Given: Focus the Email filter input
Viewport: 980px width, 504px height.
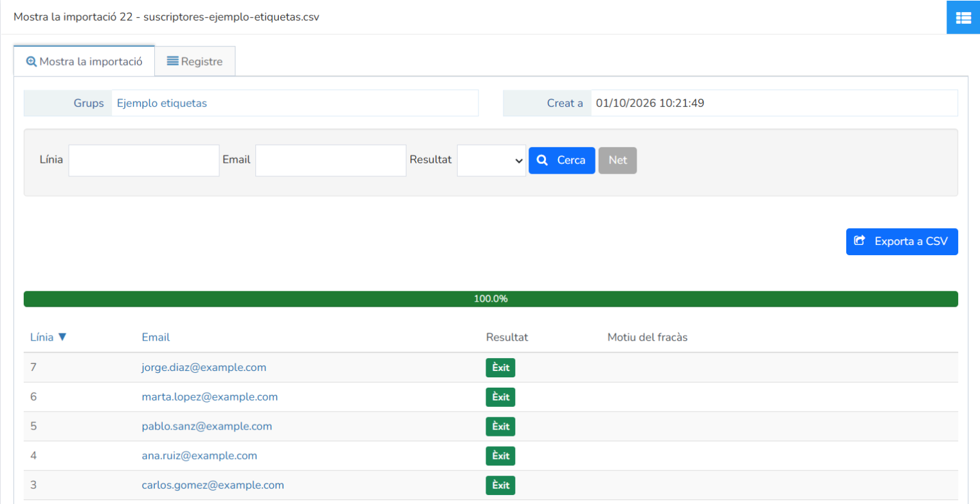Looking at the screenshot, I should pyautogui.click(x=331, y=160).
